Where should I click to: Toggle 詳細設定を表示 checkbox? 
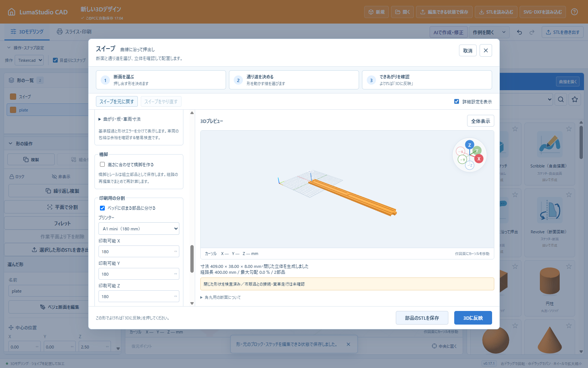coord(456,102)
